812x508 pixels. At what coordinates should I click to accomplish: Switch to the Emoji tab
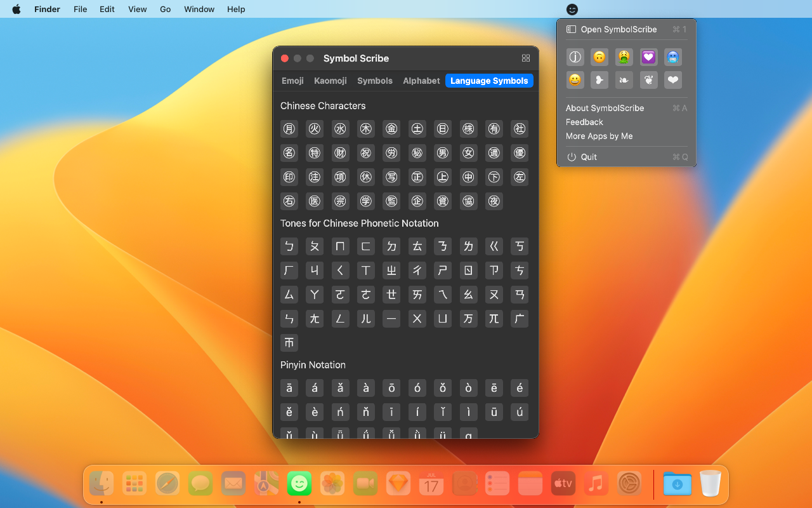(292, 81)
